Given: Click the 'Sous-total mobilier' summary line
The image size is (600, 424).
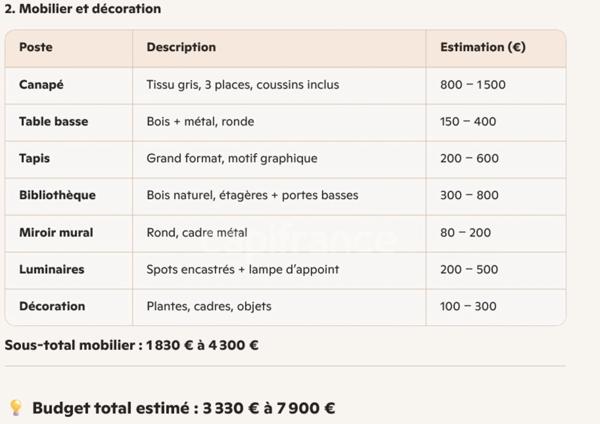Looking at the screenshot, I should [132, 345].
